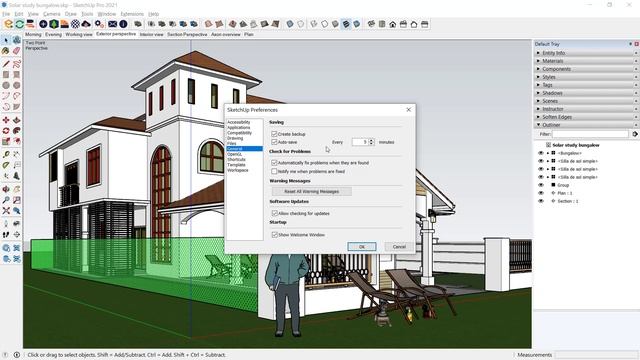Expand the Tags panel
This screenshot has height=360, width=640.
tap(586, 85)
